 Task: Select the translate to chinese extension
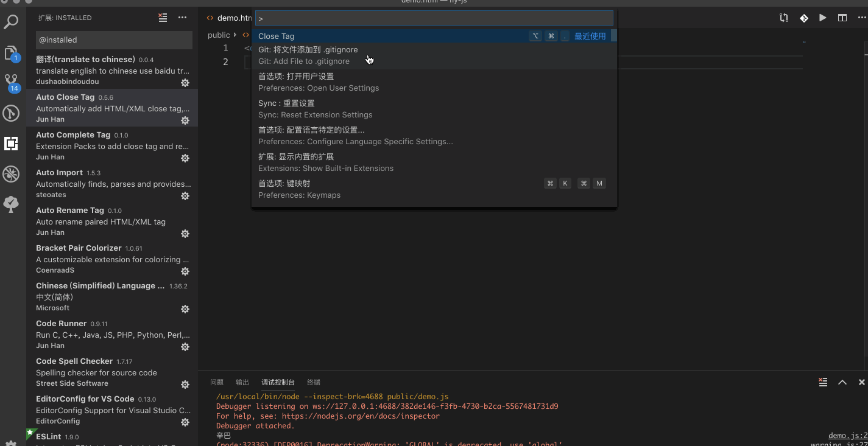pos(112,70)
